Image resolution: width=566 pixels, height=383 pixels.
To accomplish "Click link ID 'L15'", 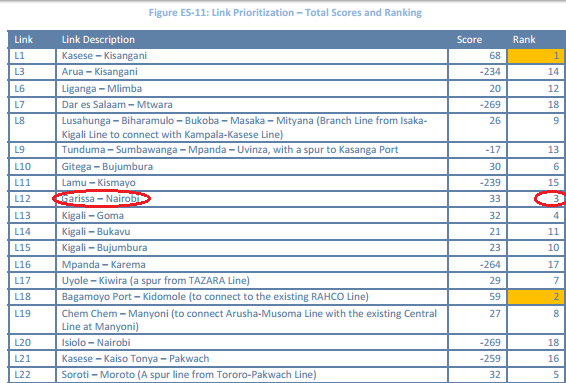I will coord(22,248).
